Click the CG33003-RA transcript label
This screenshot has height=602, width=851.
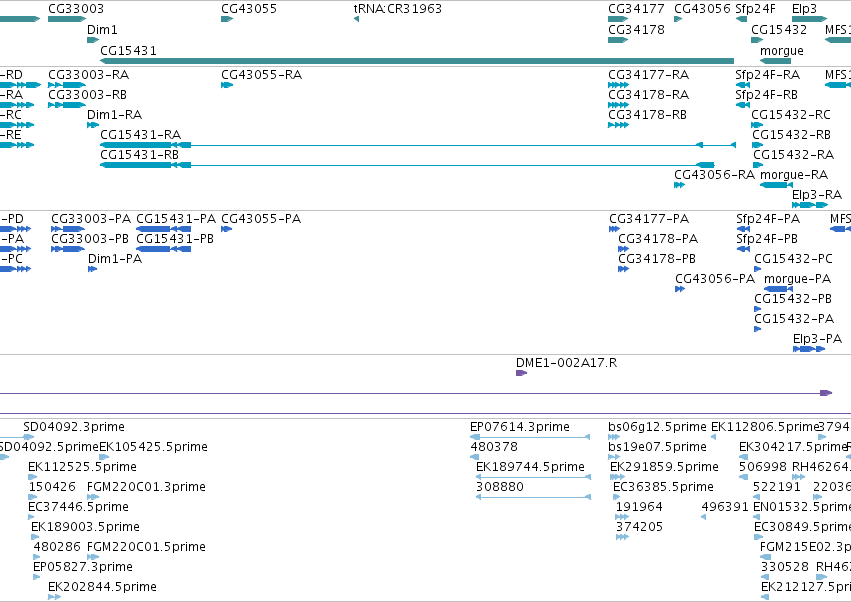pyautogui.click(x=88, y=74)
